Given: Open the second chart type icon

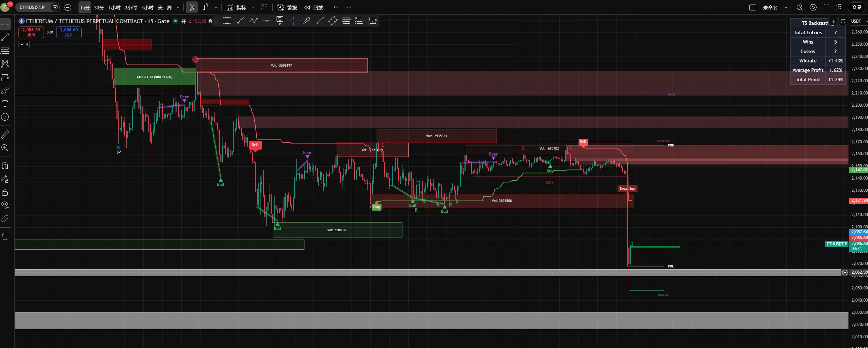Looking at the screenshot, I should pyautogui.click(x=205, y=7).
